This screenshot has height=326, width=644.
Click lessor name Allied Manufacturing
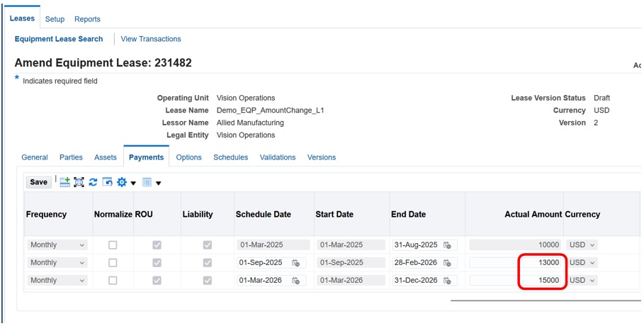pos(250,123)
